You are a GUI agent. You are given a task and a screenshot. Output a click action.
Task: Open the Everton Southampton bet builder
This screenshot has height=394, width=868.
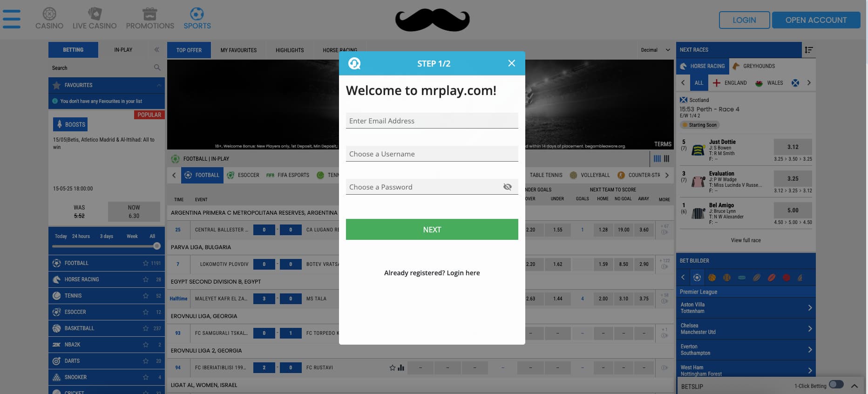(x=746, y=350)
